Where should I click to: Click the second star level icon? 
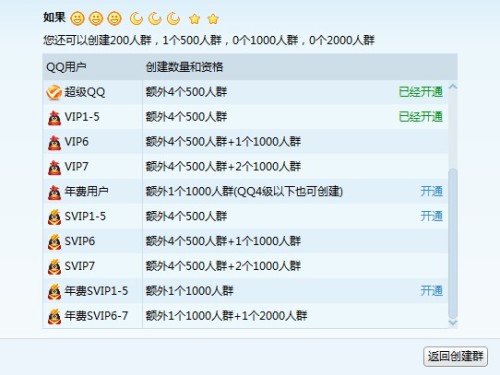pyautogui.click(x=213, y=19)
